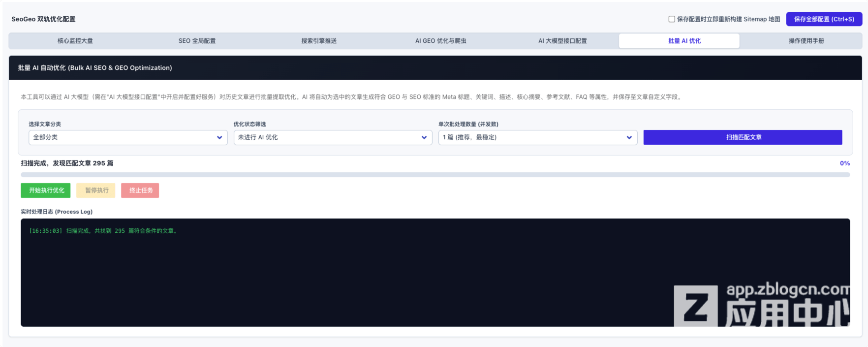Open 优化状态筛选 dropdown showing 未进行 AI 优化
The image size is (868, 347).
click(333, 137)
